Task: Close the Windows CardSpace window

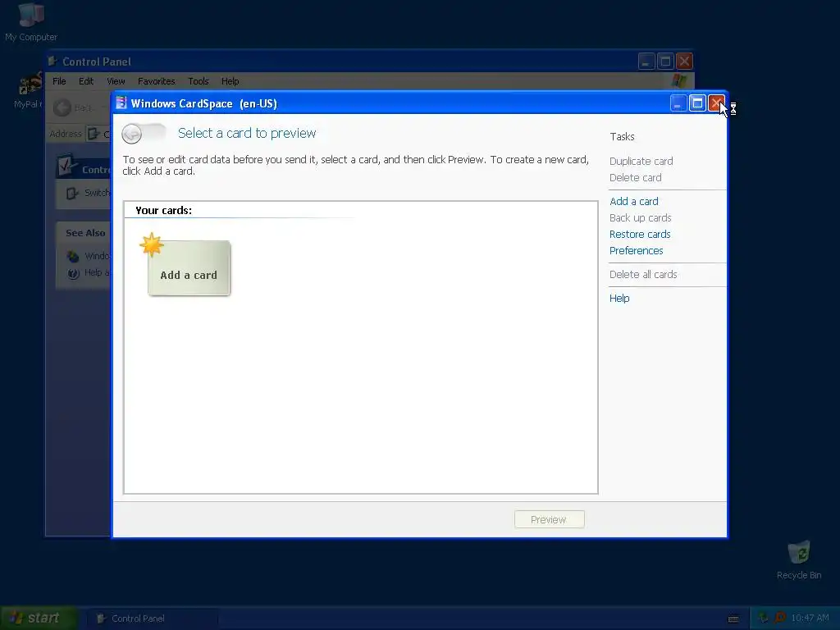Action: 716,103
